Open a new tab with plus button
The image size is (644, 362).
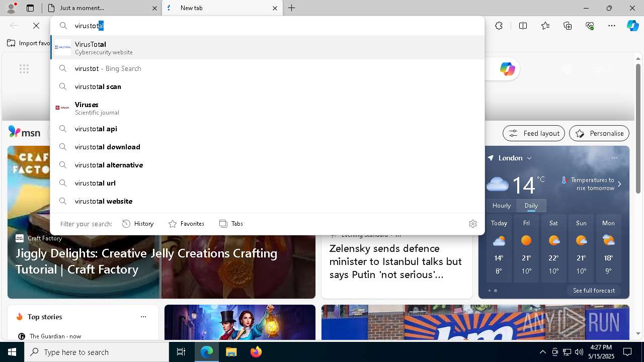tap(292, 8)
